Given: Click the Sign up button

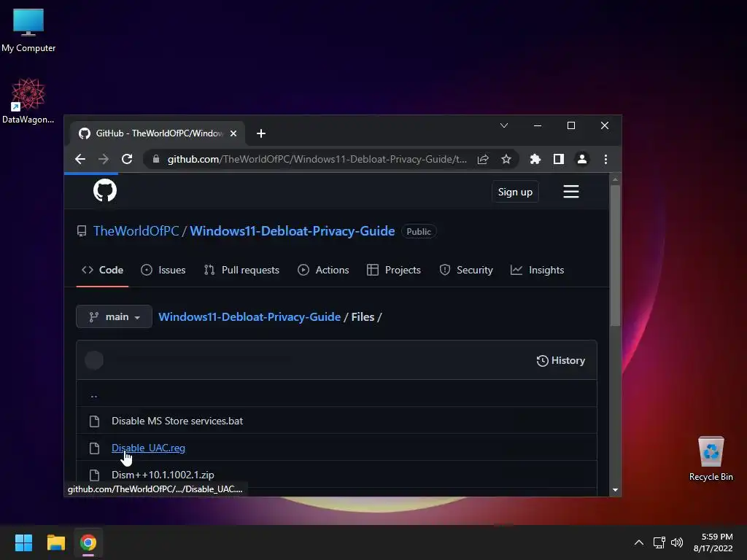Looking at the screenshot, I should pyautogui.click(x=515, y=192).
